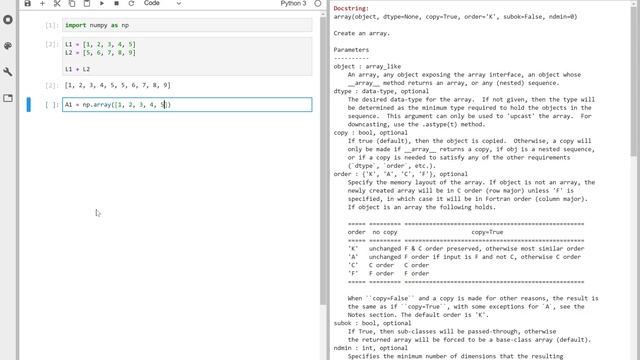Interrupt the kernel with the stop icon
640x360 pixels.
(x=116, y=3)
